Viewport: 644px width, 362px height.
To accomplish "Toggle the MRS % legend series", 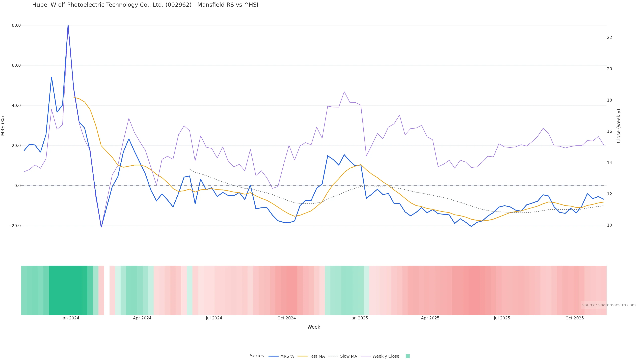I will (287, 356).
